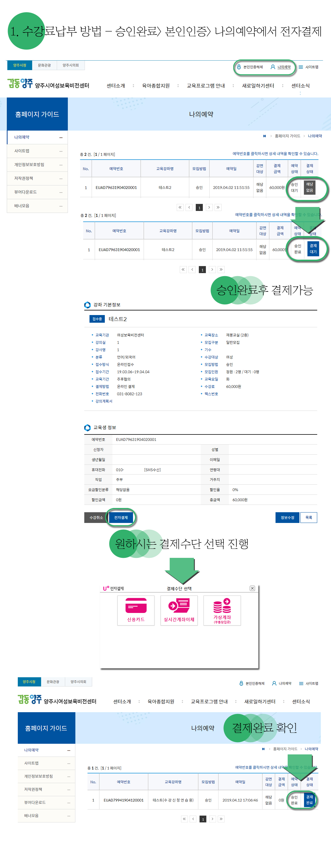Screen dimensions: 331x868
Task: Open 교육프로그램 안내 menu in 결제완료 screenshot
Action: point(209,701)
